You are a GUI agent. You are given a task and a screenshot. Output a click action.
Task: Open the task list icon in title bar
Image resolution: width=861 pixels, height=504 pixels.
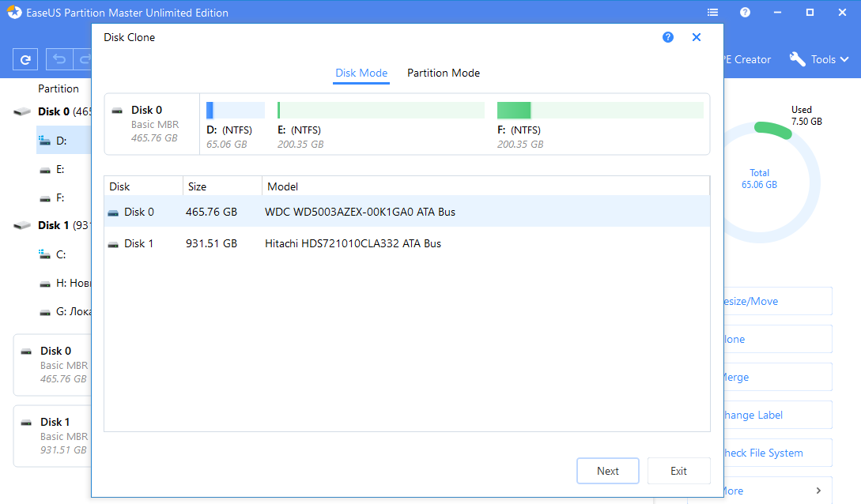tap(713, 13)
